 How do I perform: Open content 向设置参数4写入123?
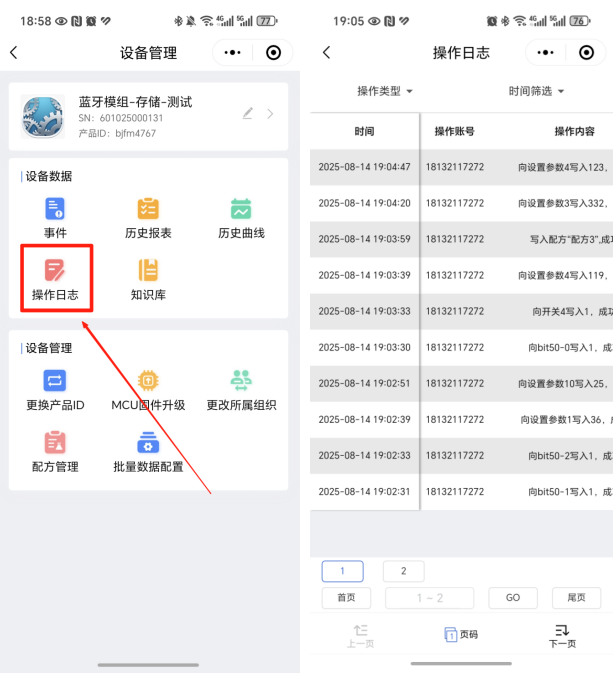(x=563, y=167)
